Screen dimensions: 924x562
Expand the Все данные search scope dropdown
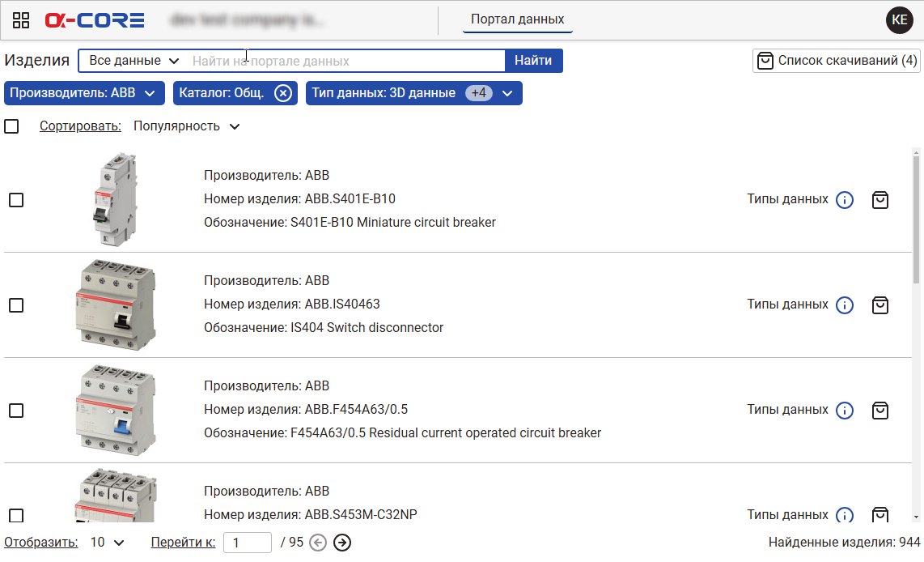[134, 61]
